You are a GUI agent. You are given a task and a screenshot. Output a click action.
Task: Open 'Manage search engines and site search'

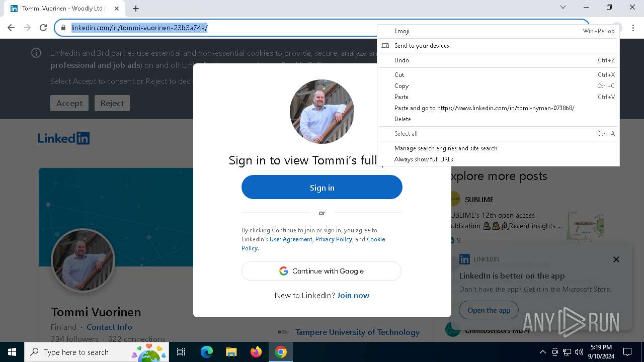point(498,148)
